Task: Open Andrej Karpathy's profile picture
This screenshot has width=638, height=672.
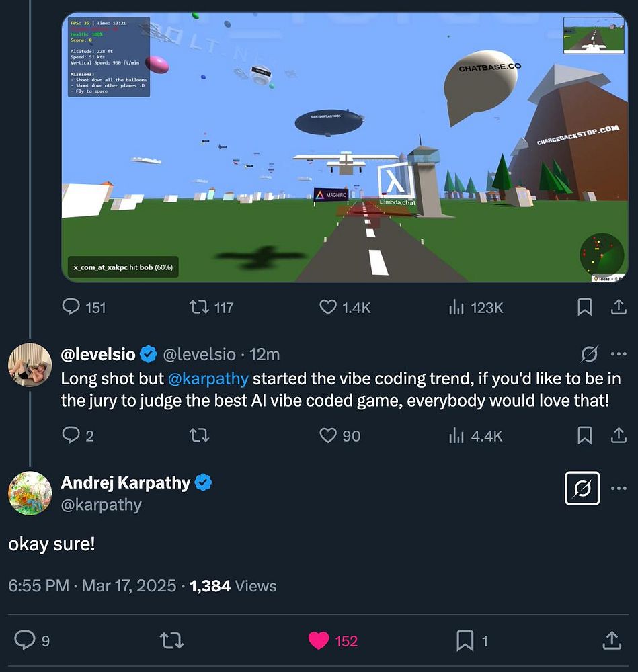Action: 30,493
